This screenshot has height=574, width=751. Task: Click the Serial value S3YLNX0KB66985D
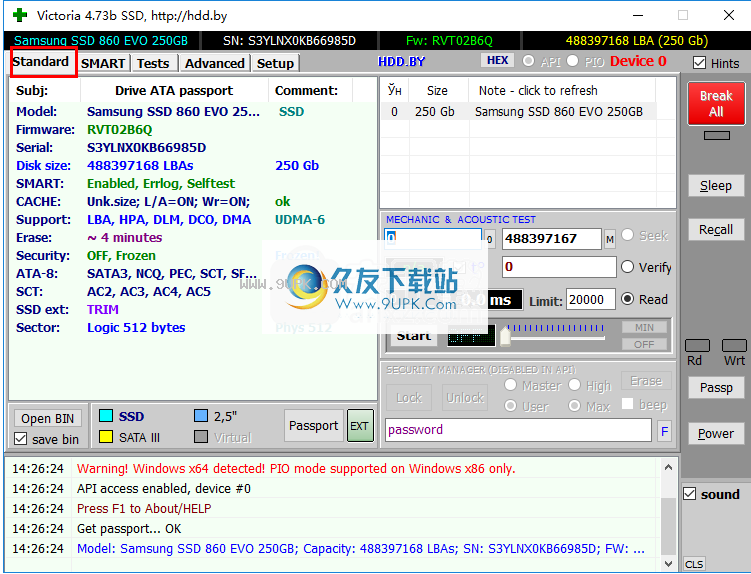[x=146, y=148]
